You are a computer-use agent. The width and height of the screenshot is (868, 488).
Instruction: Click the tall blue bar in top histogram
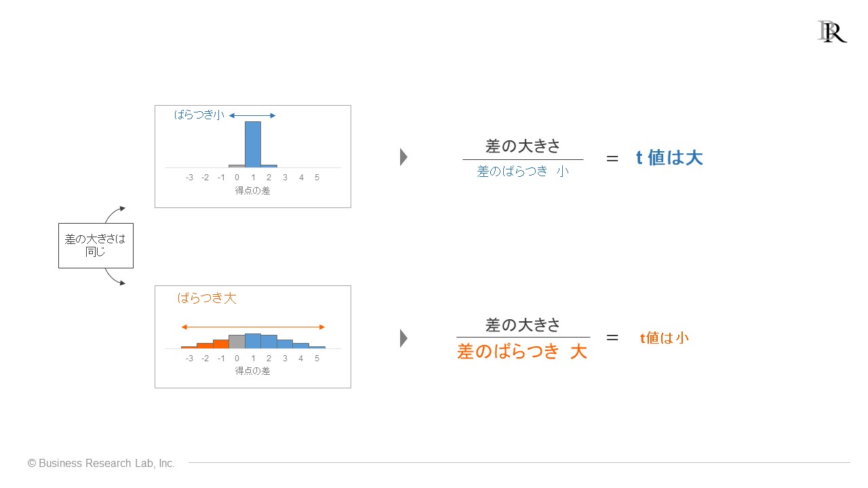[252, 144]
